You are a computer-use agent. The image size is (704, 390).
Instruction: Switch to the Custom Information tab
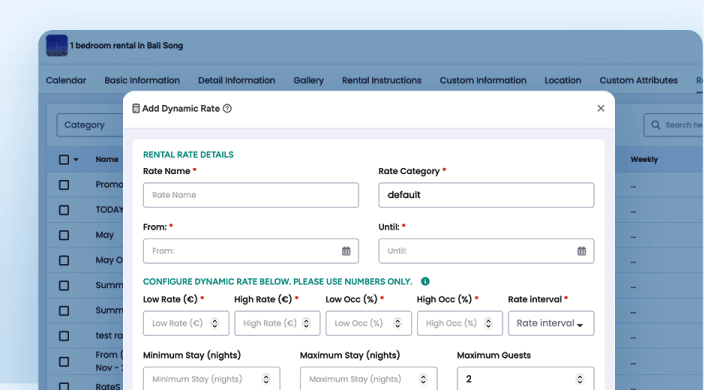pos(483,80)
